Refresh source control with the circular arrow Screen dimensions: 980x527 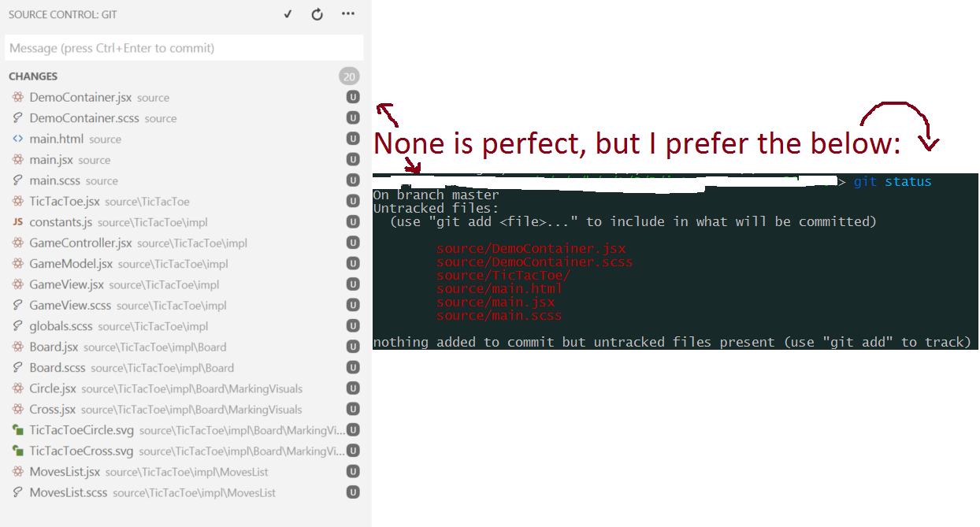point(317,14)
